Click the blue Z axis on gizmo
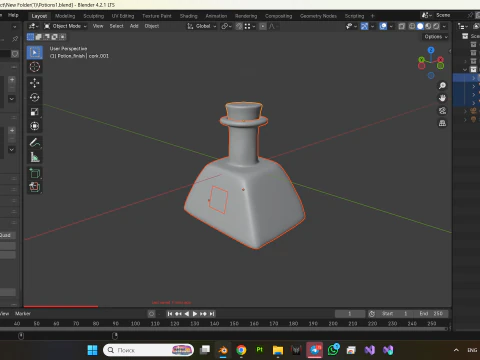Viewport: 480px width, 360px height. coord(431,50)
